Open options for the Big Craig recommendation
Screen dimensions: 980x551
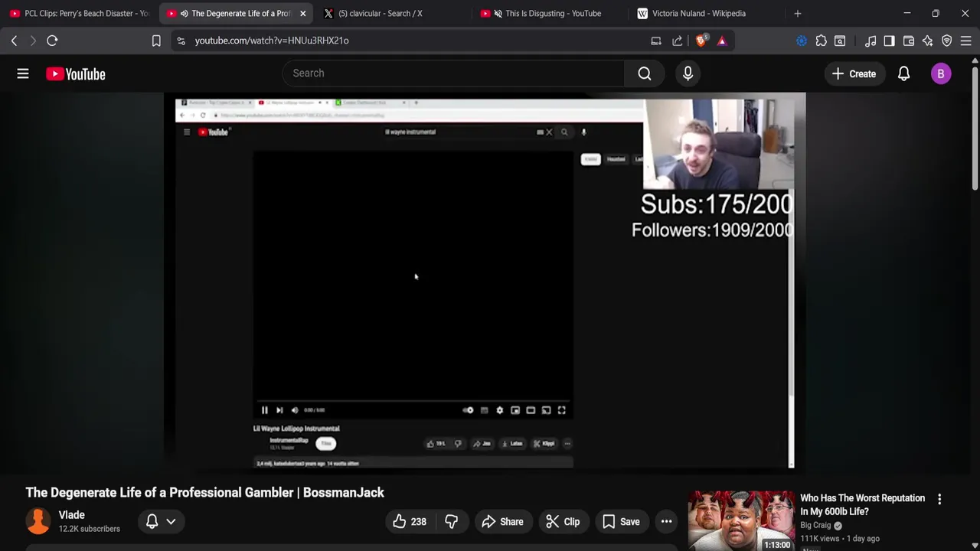939,499
